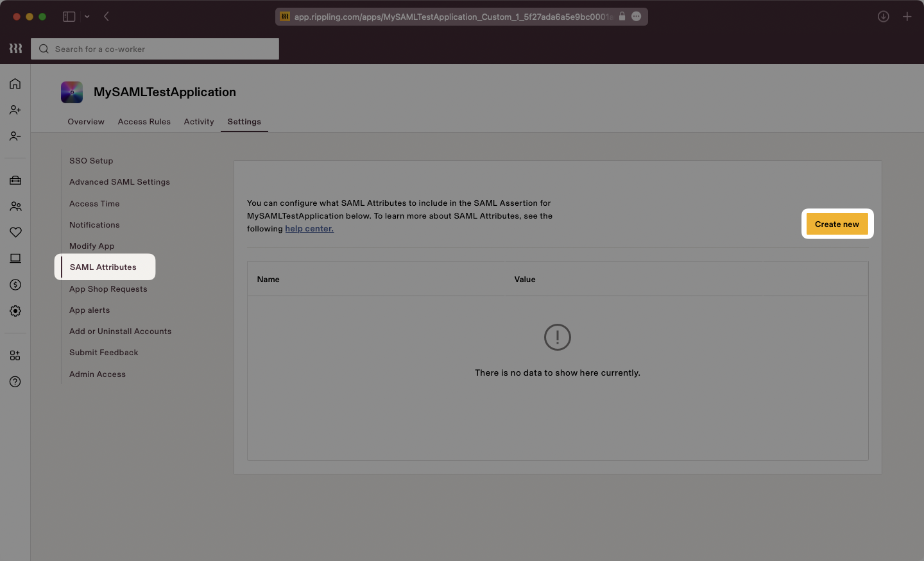Open the Access Rules tab
The image size is (924, 561).
tap(144, 121)
